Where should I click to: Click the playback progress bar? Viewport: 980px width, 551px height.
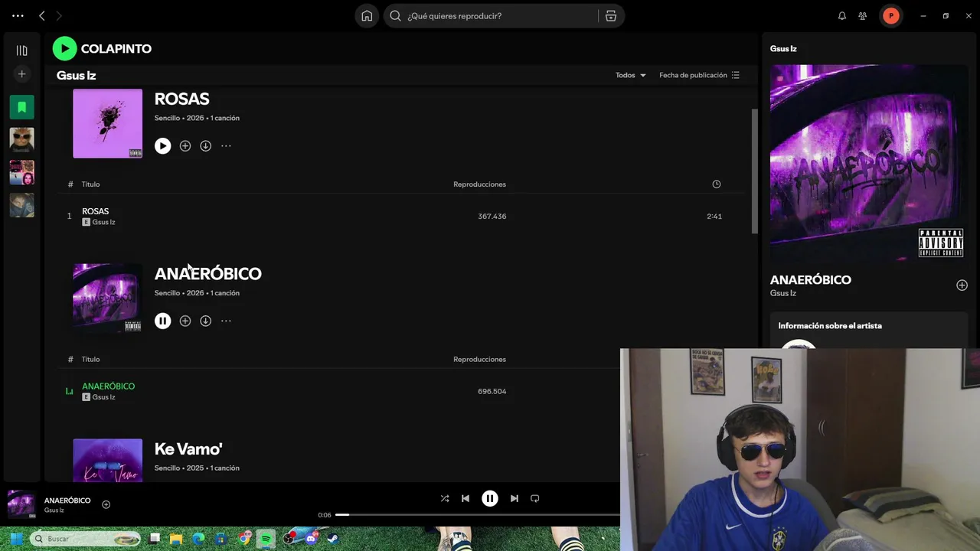[478, 515]
